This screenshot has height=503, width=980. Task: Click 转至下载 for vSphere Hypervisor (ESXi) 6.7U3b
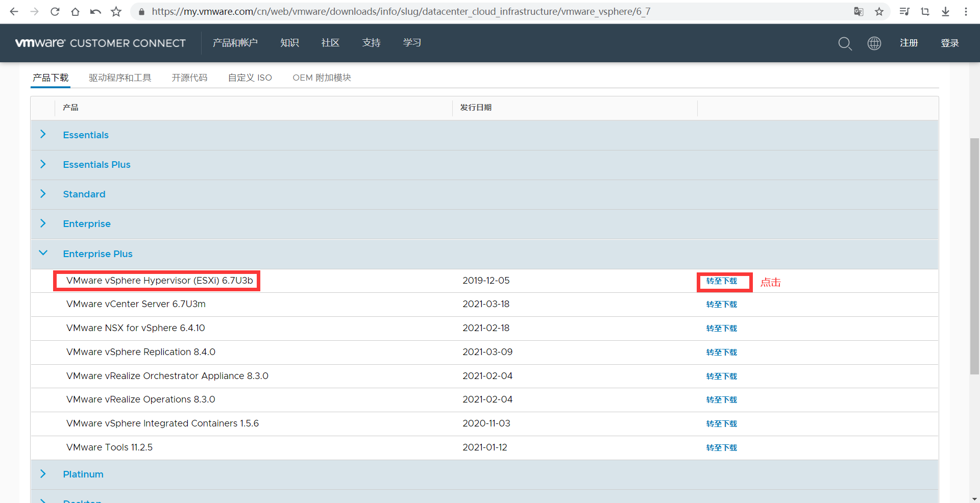pyautogui.click(x=722, y=281)
